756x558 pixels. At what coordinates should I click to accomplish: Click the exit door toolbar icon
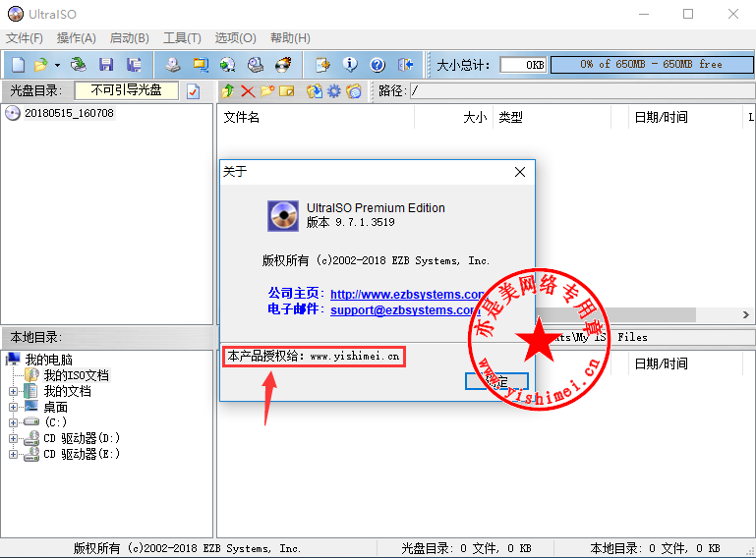click(x=405, y=65)
